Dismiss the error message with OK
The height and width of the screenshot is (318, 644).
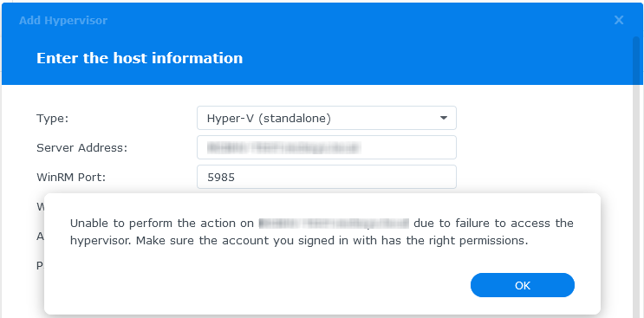[522, 285]
